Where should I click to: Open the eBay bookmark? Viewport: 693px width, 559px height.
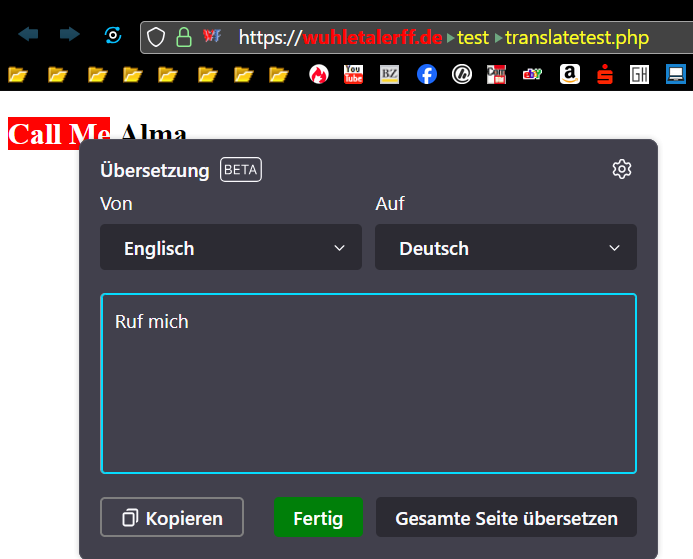point(532,74)
